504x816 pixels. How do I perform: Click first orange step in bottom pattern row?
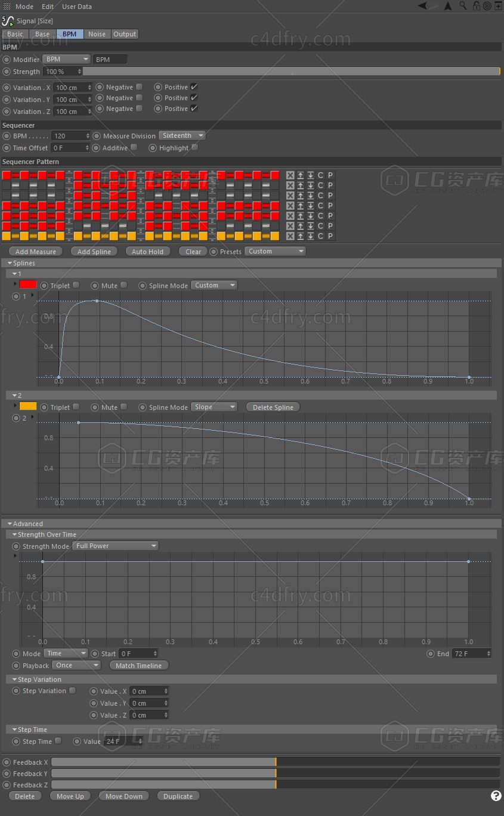(x=7, y=236)
